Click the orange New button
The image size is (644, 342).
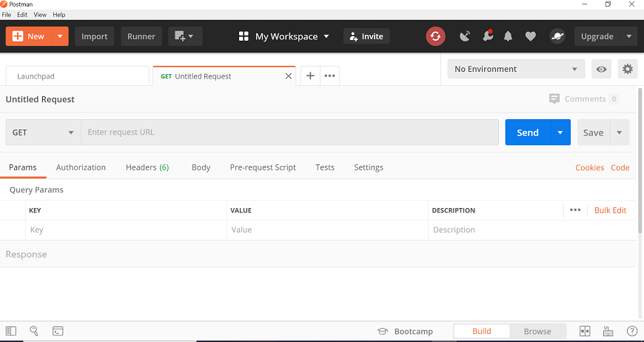click(28, 36)
